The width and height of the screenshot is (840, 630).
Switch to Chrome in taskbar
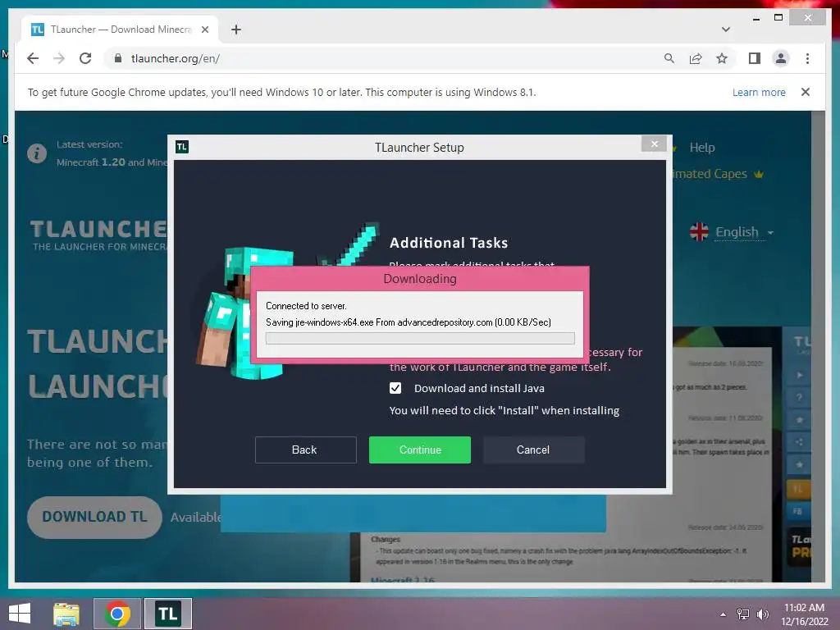coord(117,614)
